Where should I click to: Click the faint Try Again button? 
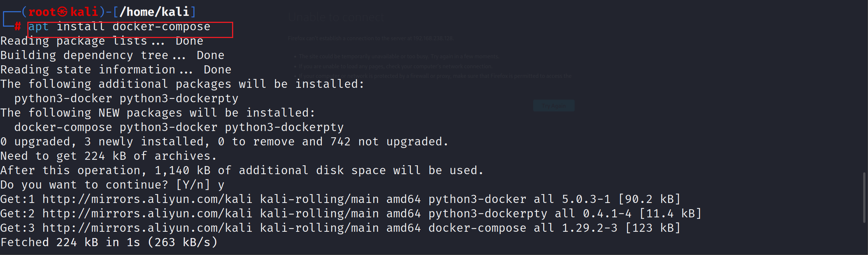[554, 106]
